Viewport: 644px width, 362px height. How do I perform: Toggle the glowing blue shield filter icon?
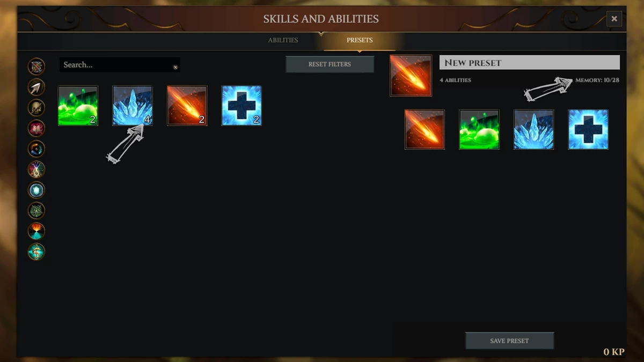coord(36,190)
